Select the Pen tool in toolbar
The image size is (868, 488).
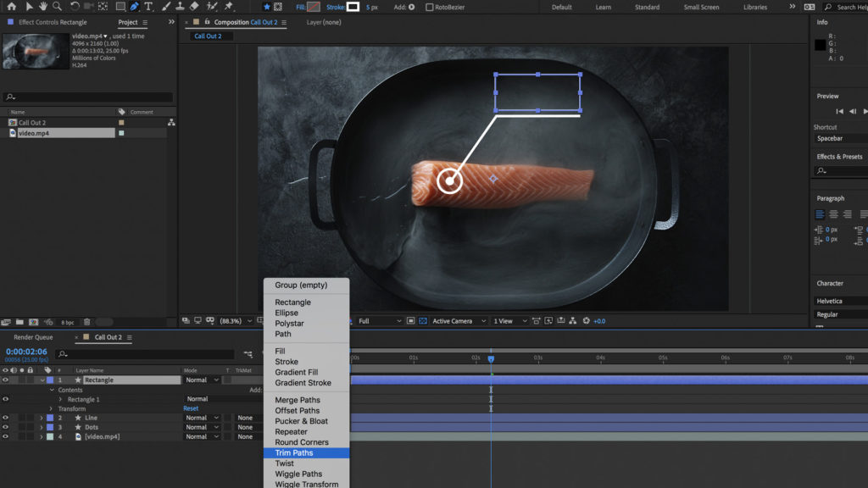(x=134, y=7)
